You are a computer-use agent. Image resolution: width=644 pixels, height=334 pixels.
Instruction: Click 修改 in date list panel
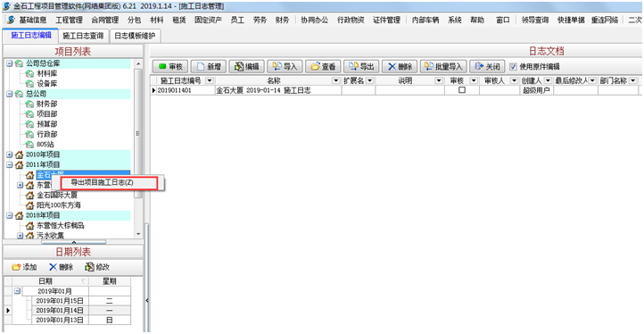point(97,267)
